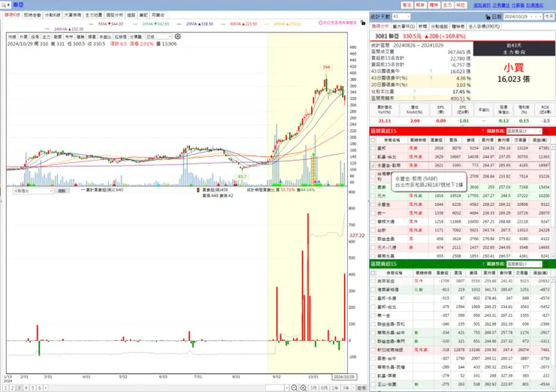Click the 2024/10/29 date marker on time axis
556x392 pixels.
[x=343, y=377]
